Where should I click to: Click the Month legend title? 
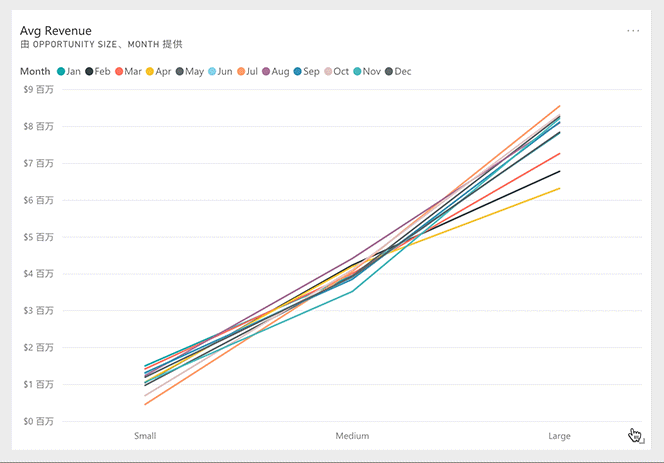(x=35, y=72)
